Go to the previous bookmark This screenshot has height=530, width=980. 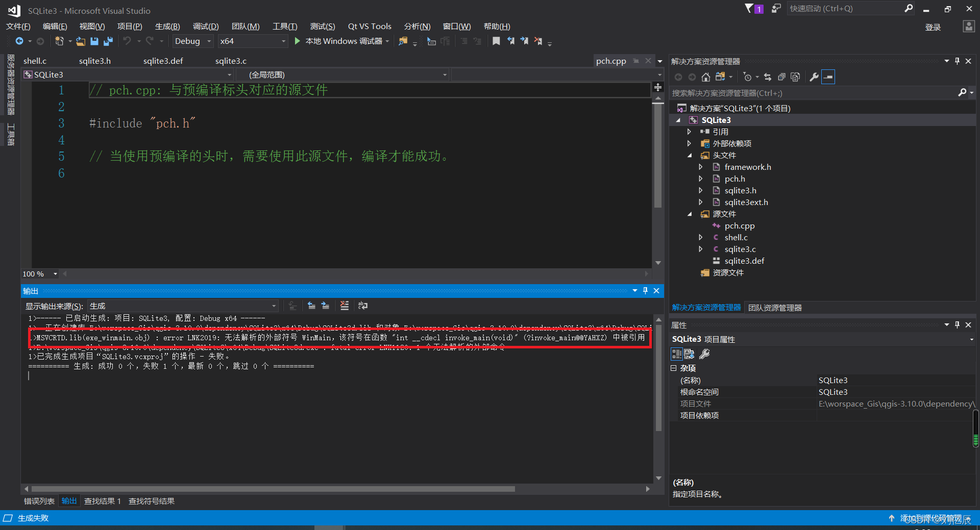click(x=510, y=41)
